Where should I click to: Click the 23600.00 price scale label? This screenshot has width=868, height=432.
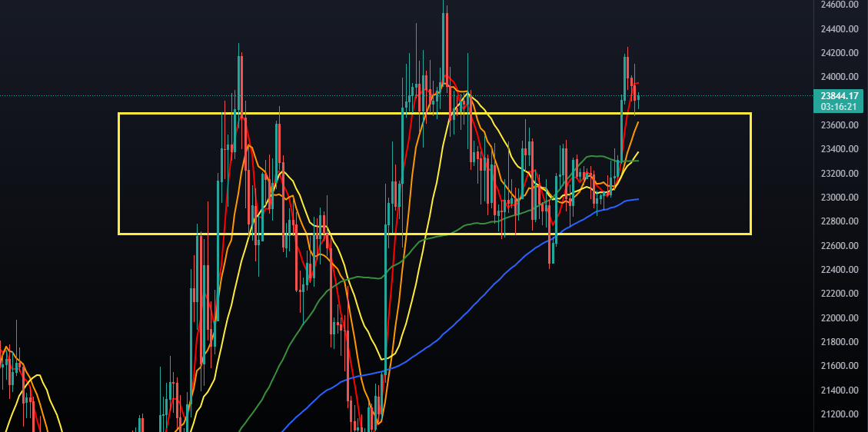(x=840, y=125)
